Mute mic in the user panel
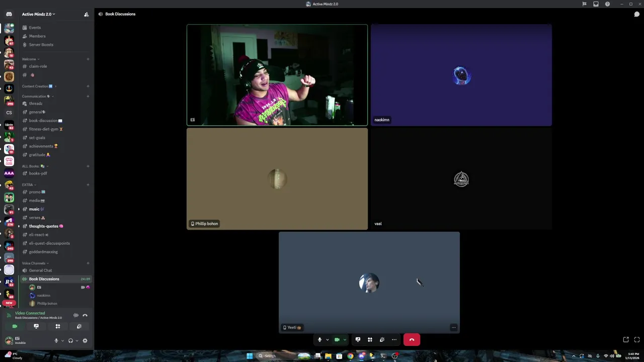This screenshot has width=644, height=362. 56,341
